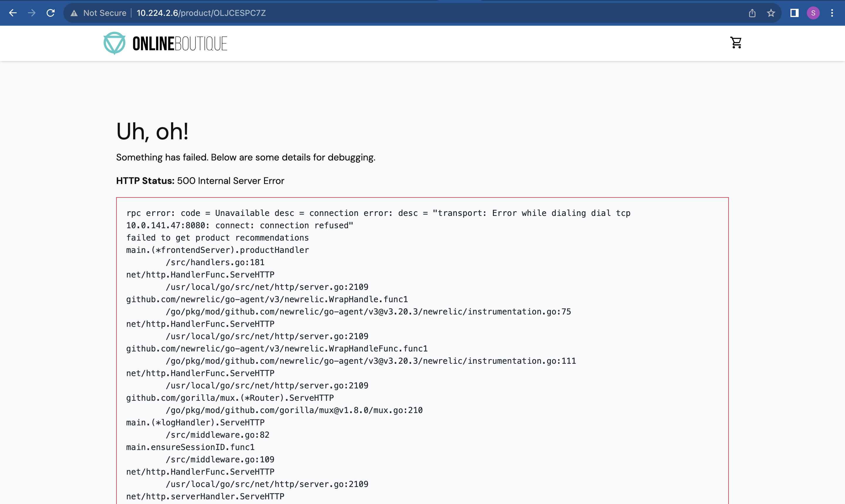Click the 500 Internal Server Error status
The image size is (845, 504).
231,181
